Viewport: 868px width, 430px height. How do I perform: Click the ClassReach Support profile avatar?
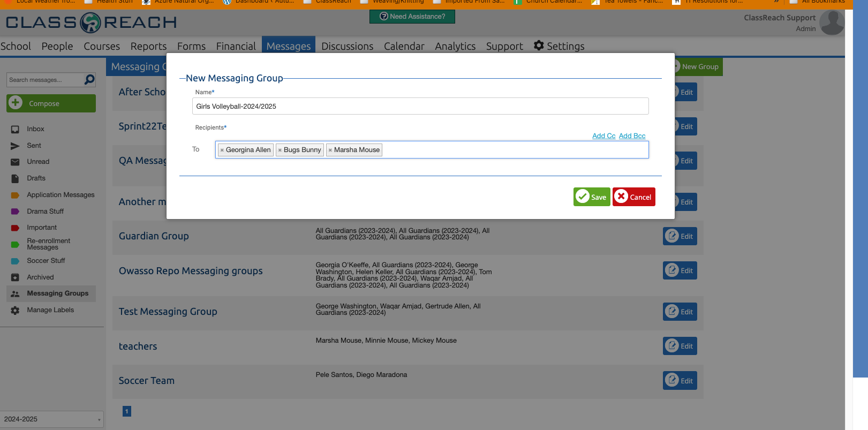point(832,22)
